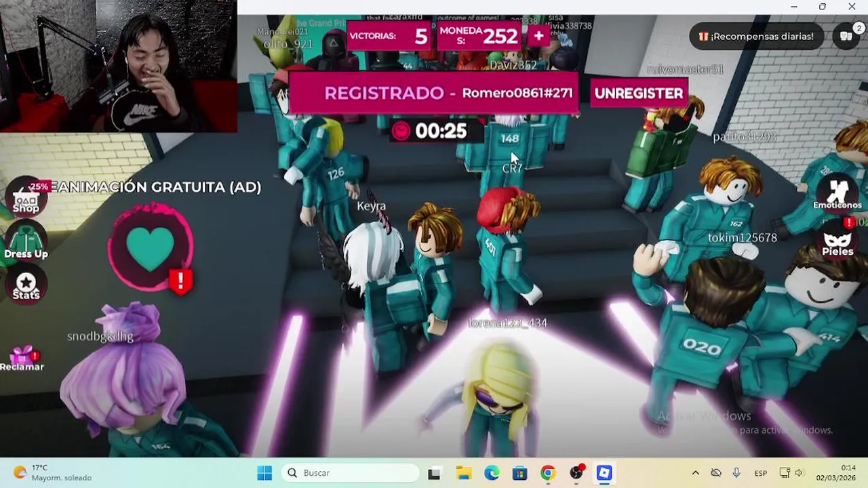Click the player name Daviz352

pos(513,65)
